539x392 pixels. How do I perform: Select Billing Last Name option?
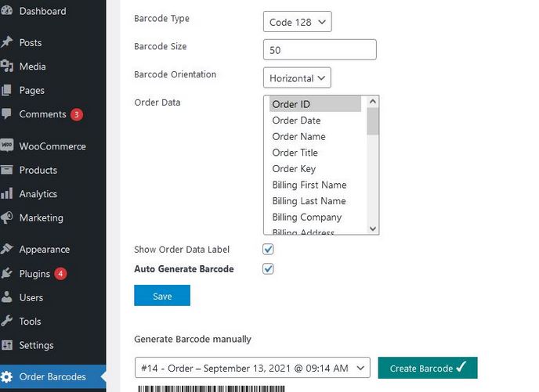point(315,201)
